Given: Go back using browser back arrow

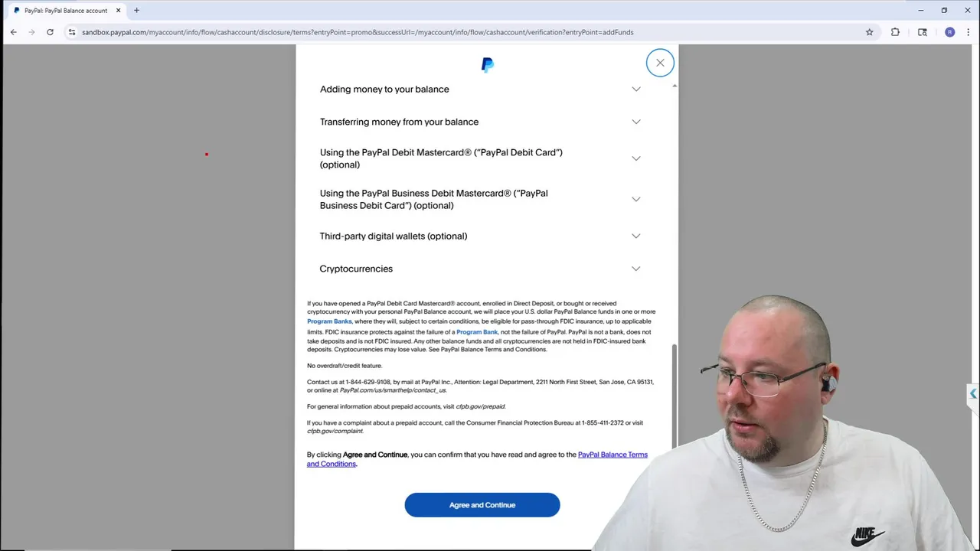Looking at the screenshot, I should 14,32.
